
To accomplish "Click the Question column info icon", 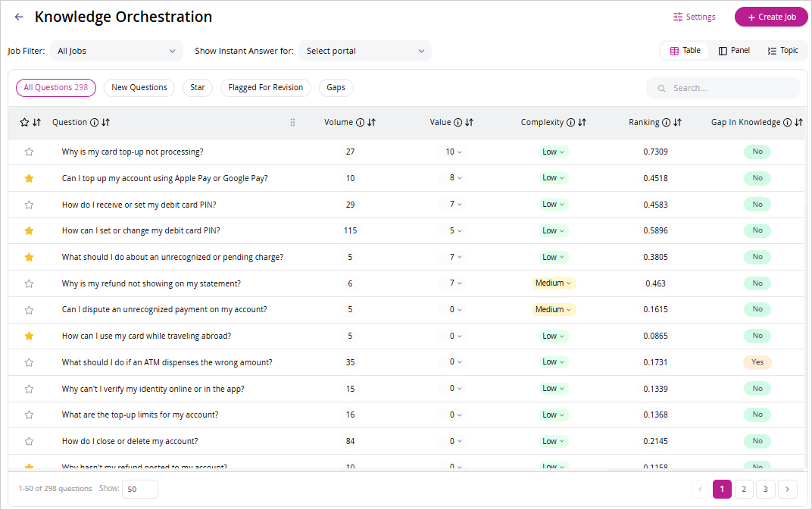I will (94, 122).
